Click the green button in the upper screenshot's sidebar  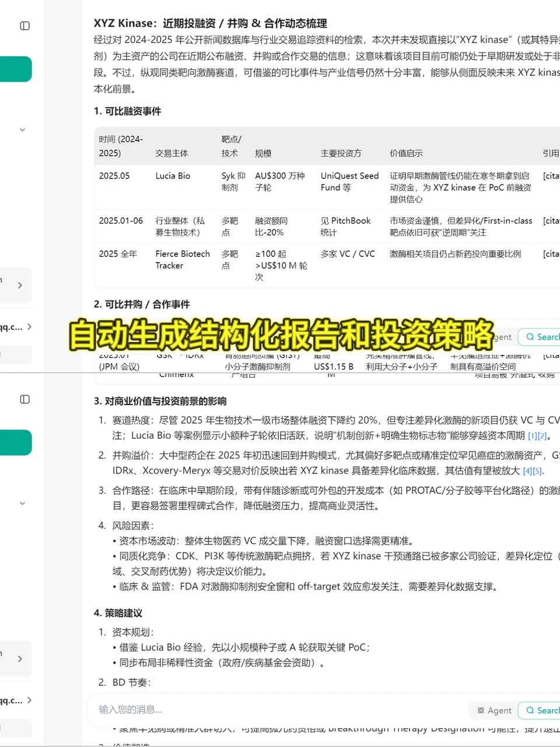(16, 69)
